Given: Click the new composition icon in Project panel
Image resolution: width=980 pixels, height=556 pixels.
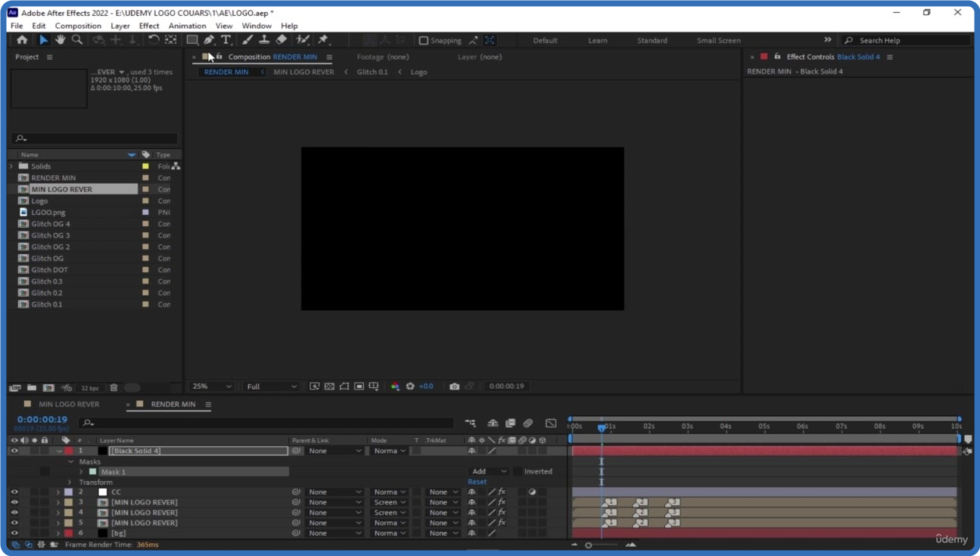Looking at the screenshot, I should point(48,388).
